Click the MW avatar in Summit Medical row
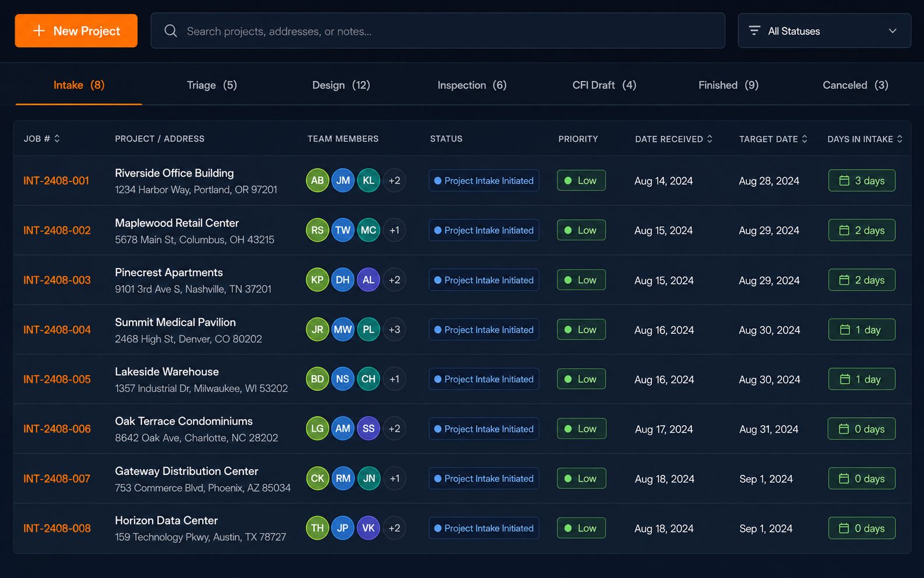The width and height of the screenshot is (924, 578). tap(343, 330)
